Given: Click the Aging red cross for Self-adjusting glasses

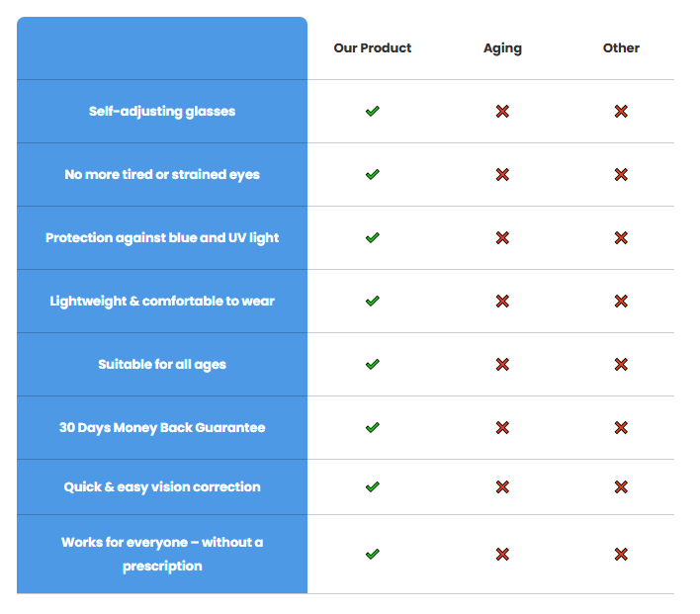Looking at the screenshot, I should 502,112.
